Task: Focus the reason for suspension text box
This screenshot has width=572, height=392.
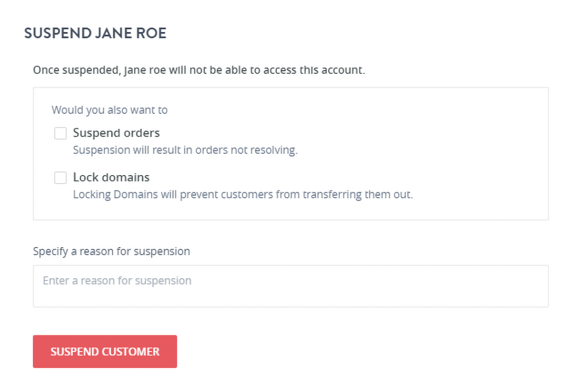Action: point(291,286)
